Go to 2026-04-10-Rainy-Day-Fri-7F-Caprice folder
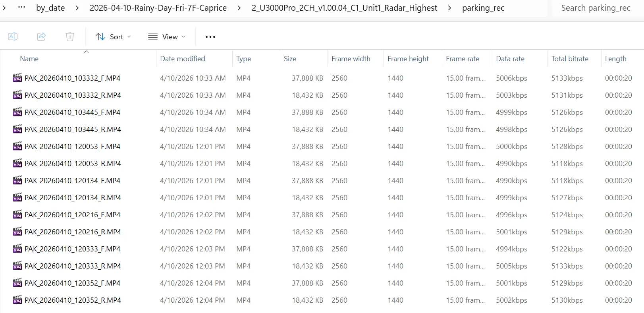 (x=158, y=8)
